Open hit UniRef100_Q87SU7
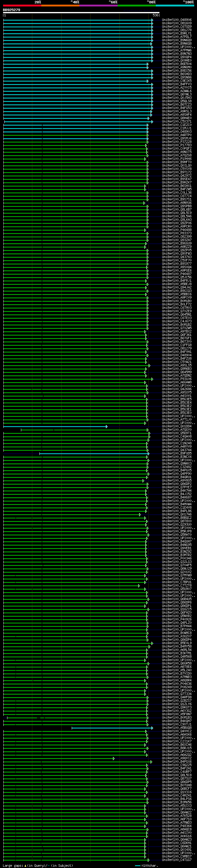The width and height of the screenshot is (197, 868). tap(177, 779)
